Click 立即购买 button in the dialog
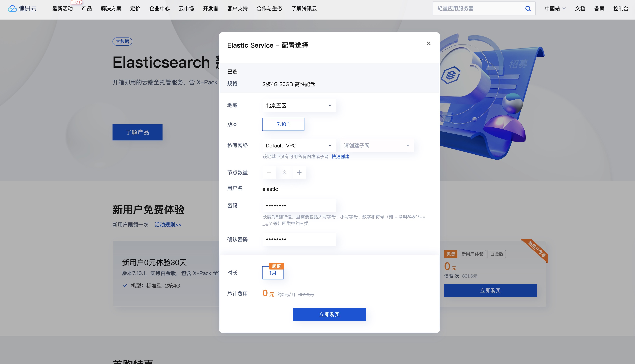Image resolution: width=635 pixels, height=364 pixels. tap(329, 314)
